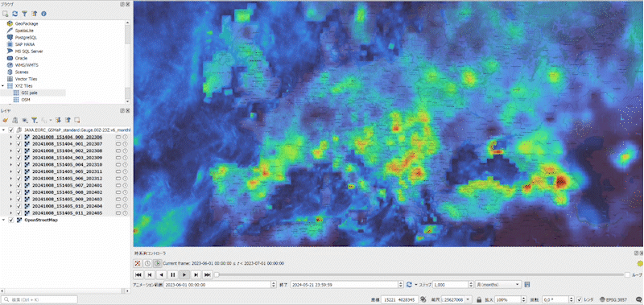Focus the search locator box (Ctrl+K)
Image resolution: width=644 pixels, height=305 pixels.
tap(39, 299)
